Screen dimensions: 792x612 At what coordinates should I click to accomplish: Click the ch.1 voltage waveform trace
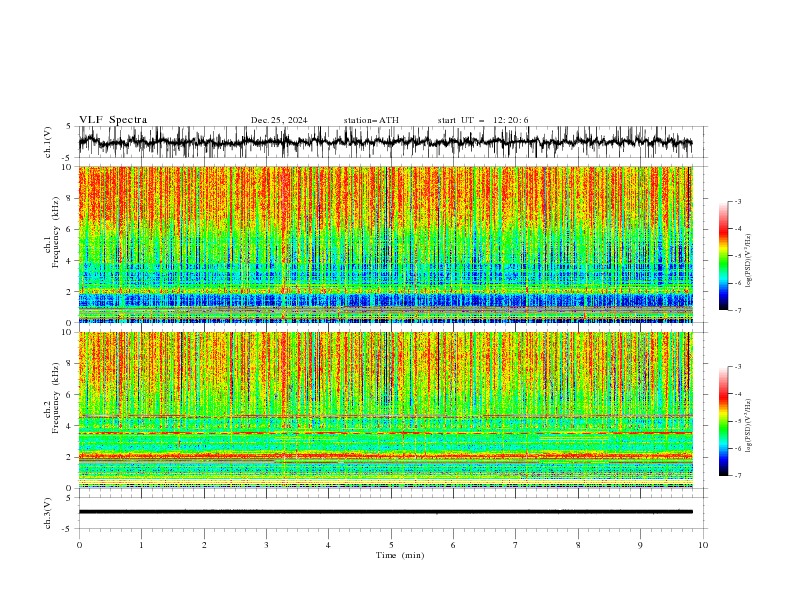(385, 142)
